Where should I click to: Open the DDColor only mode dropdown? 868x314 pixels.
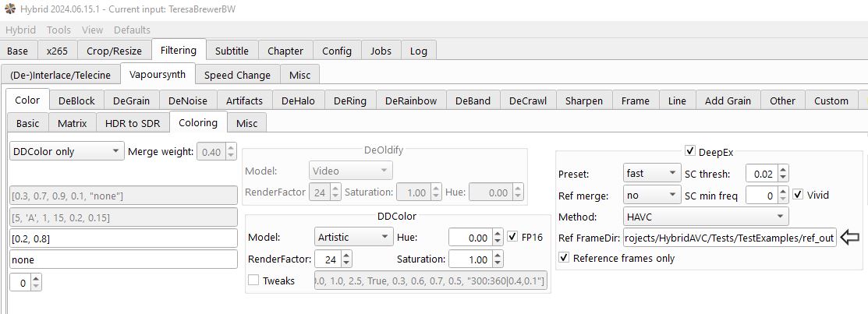[x=66, y=152]
